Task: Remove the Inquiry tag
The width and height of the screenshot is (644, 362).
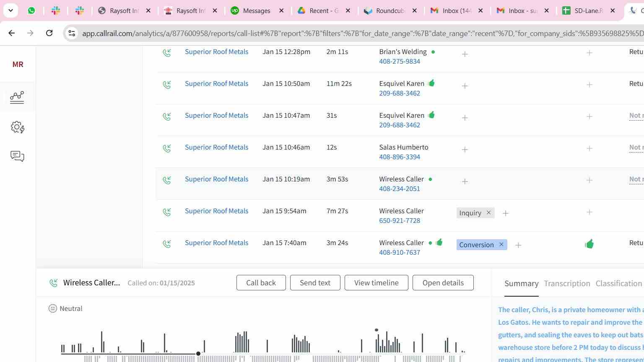Action: 488,213
